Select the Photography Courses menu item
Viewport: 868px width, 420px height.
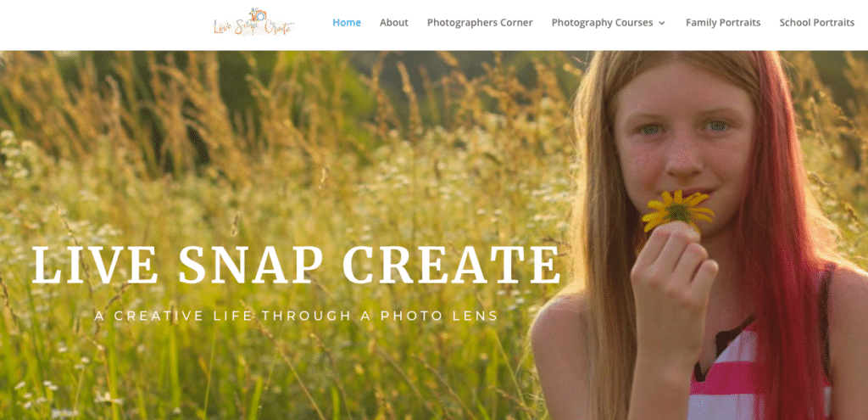pos(603,23)
